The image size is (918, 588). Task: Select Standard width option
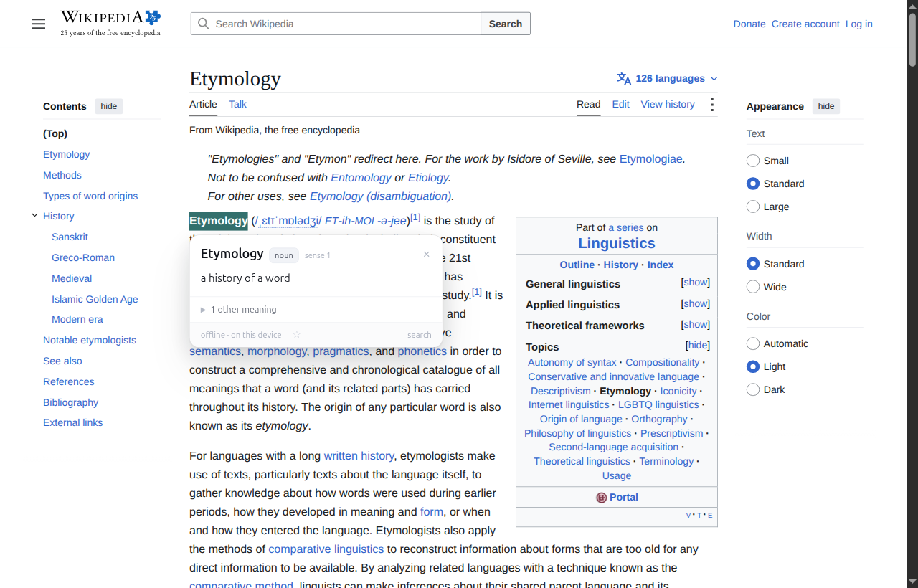click(x=753, y=264)
